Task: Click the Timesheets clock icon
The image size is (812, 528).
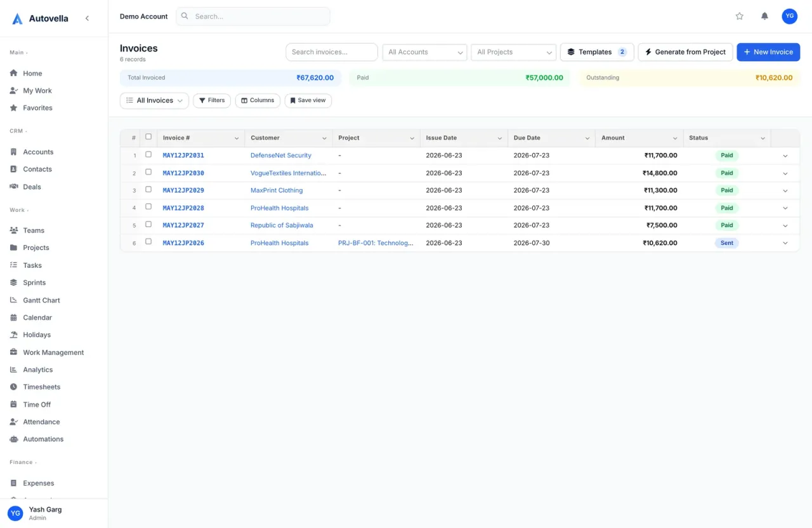Action: pyautogui.click(x=14, y=386)
